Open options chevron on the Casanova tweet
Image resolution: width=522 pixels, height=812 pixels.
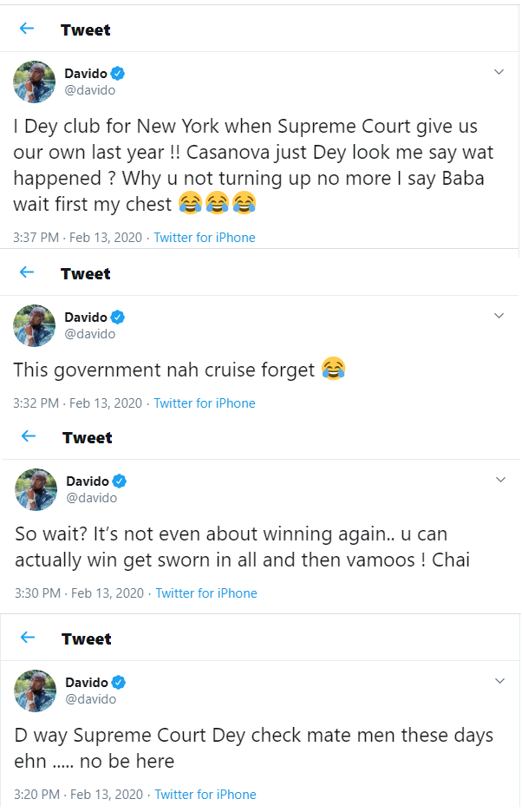click(499, 73)
